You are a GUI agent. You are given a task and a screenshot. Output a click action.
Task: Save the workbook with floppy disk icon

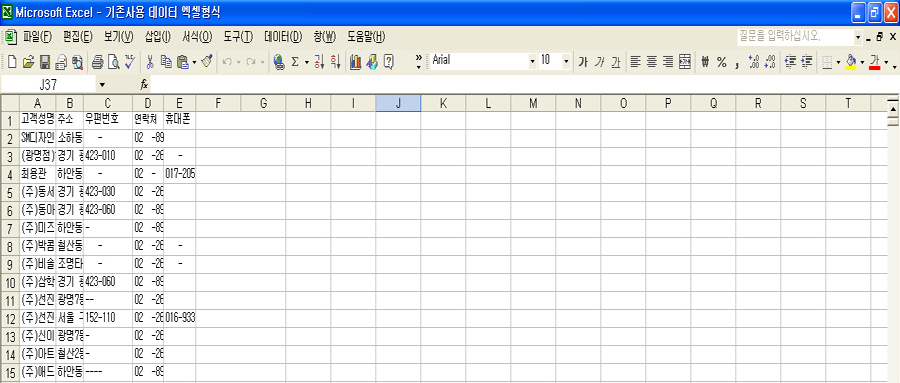pyautogui.click(x=44, y=61)
